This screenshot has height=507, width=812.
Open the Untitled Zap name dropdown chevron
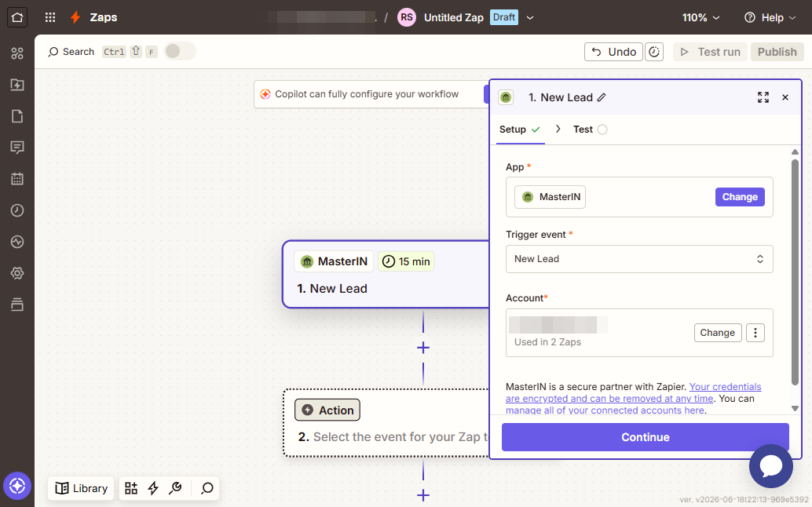coord(530,17)
